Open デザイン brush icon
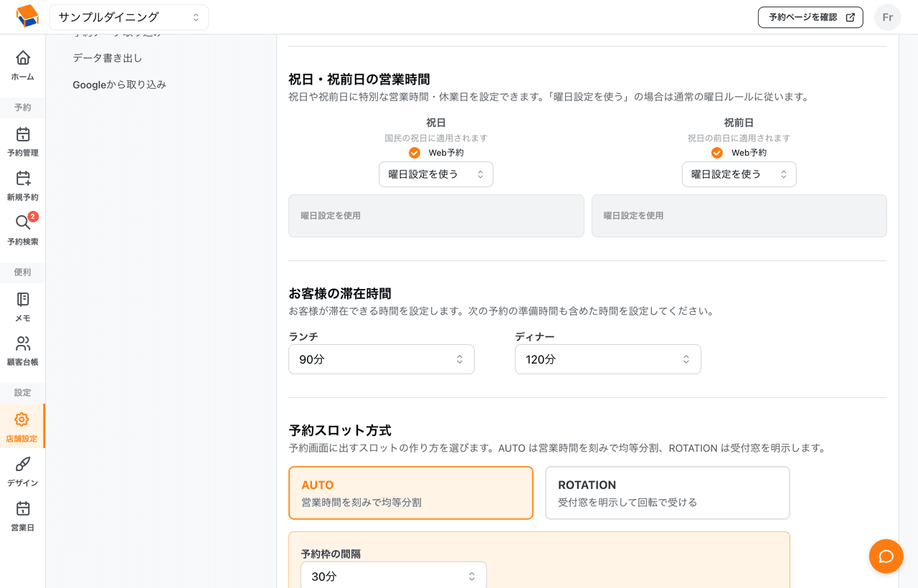The height and width of the screenshot is (588, 918). tap(23, 464)
